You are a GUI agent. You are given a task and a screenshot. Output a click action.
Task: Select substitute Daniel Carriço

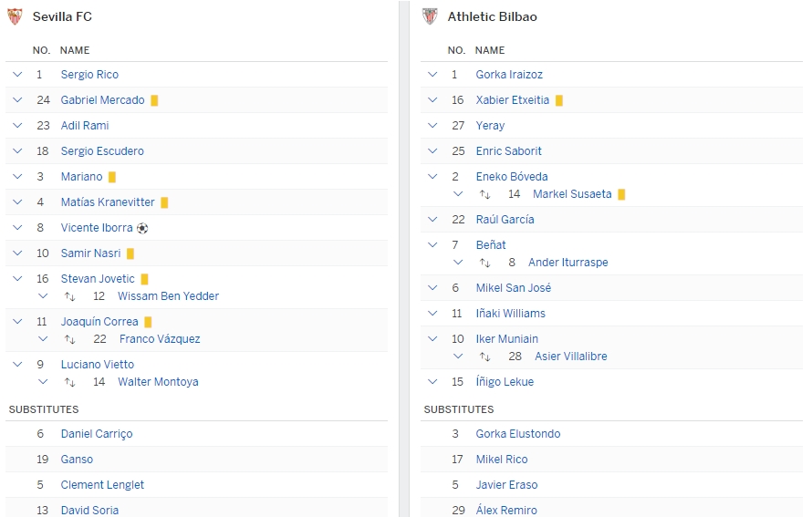pos(97,434)
